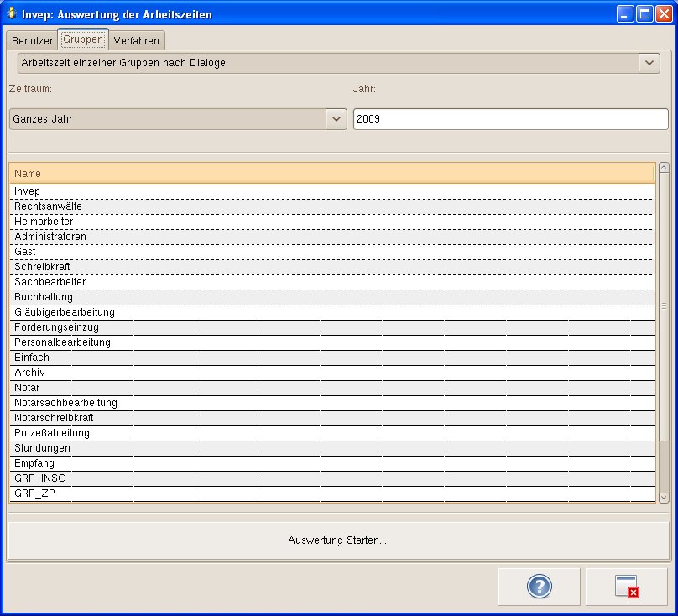Select the 'Sachbearbeiter' row
Screen dimensions: 678x616
[x=331, y=282]
